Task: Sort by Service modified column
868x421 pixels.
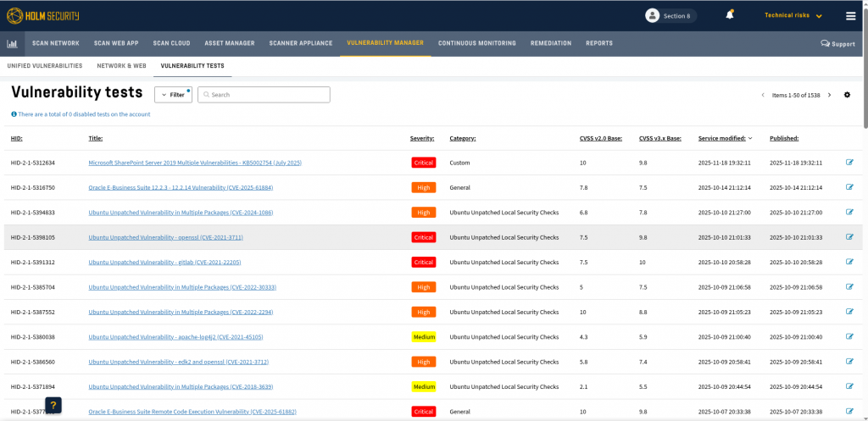Action: click(x=725, y=138)
